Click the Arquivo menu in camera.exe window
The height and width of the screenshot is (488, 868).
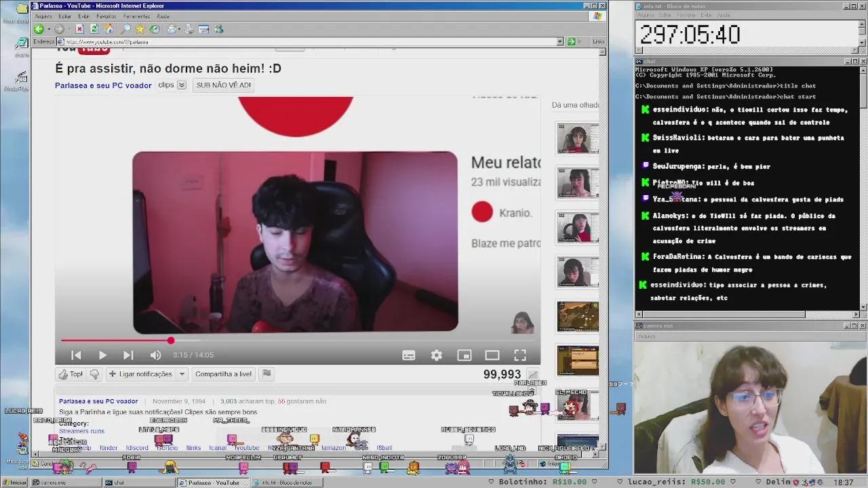click(646, 336)
